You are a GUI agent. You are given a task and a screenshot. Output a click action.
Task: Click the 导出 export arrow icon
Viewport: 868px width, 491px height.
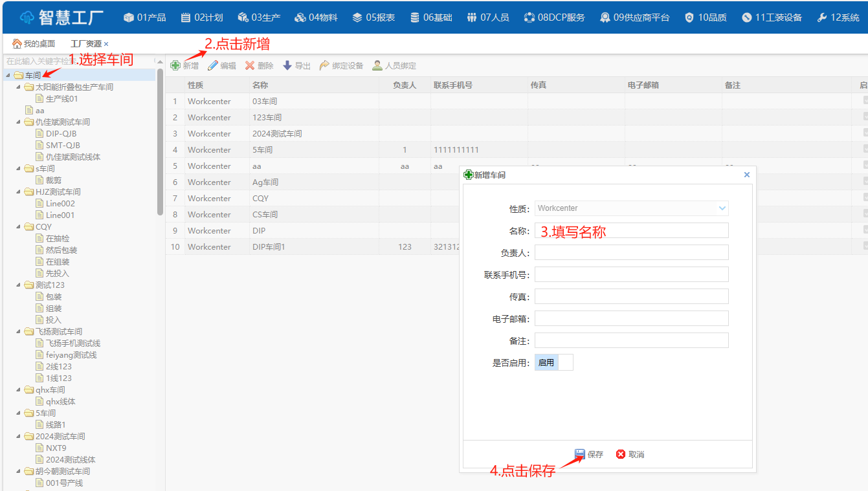pos(287,65)
